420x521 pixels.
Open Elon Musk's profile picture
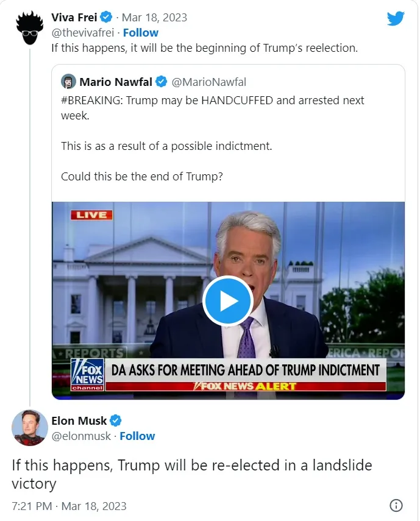(29, 428)
